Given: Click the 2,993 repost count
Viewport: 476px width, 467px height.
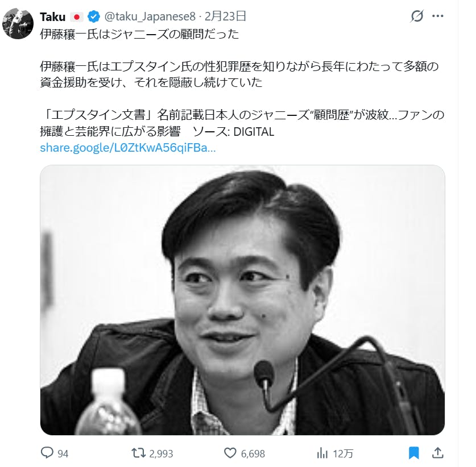Looking at the screenshot, I should [161, 454].
